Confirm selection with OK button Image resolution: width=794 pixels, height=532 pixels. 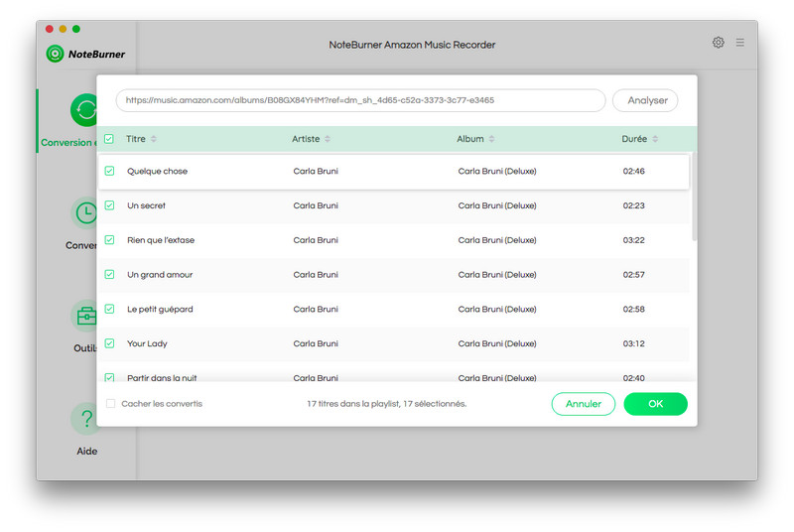point(656,404)
